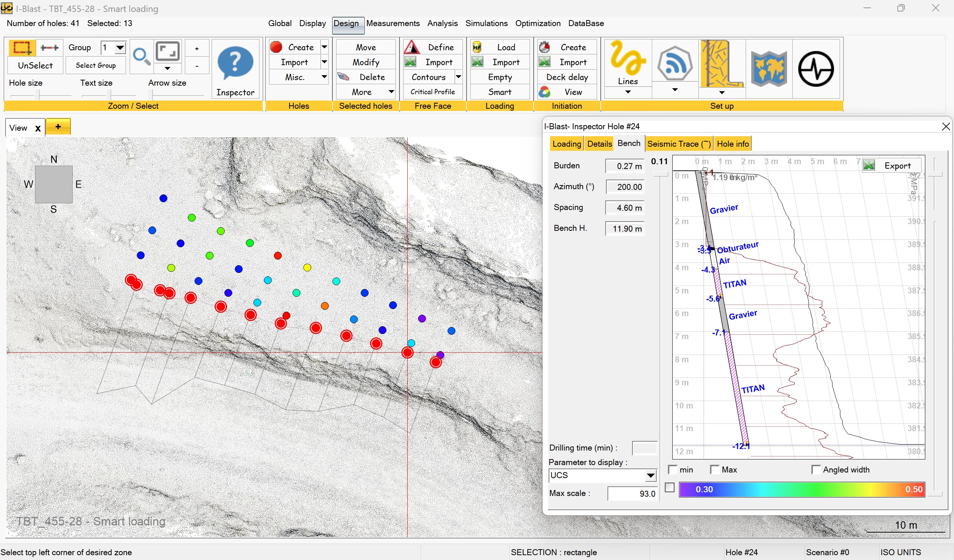Select the rectangle selection tool icon
The height and width of the screenshot is (560, 954).
coord(22,48)
